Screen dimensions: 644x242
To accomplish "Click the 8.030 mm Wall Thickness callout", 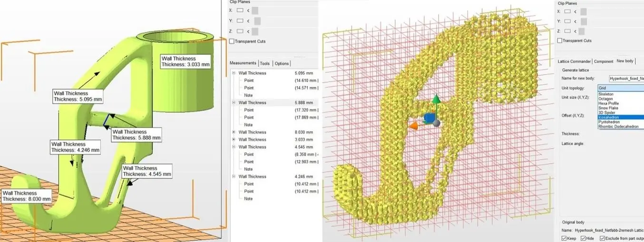I will [26, 196].
